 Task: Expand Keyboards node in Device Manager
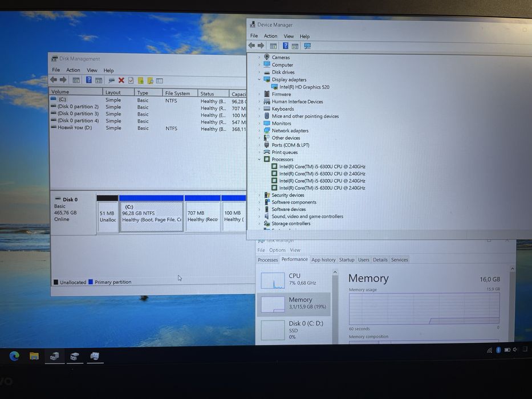[259, 109]
